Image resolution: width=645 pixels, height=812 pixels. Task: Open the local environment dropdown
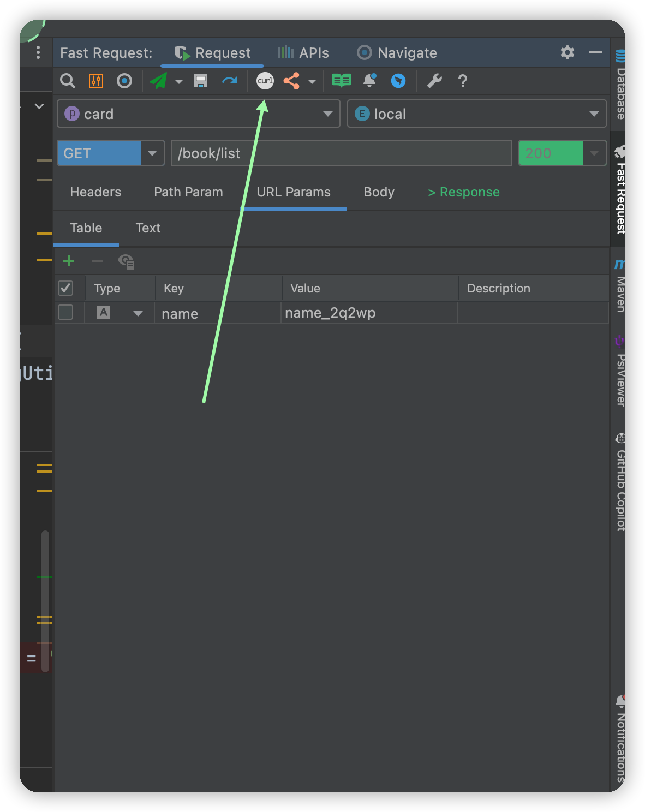pyautogui.click(x=594, y=114)
